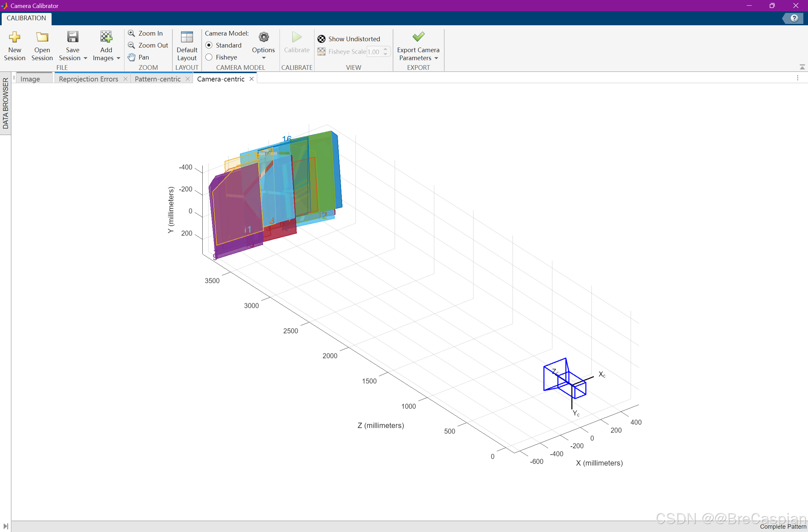Screen dimensions: 808x532
Task: Increase the Fisheye Scale value
Action: pos(385,49)
